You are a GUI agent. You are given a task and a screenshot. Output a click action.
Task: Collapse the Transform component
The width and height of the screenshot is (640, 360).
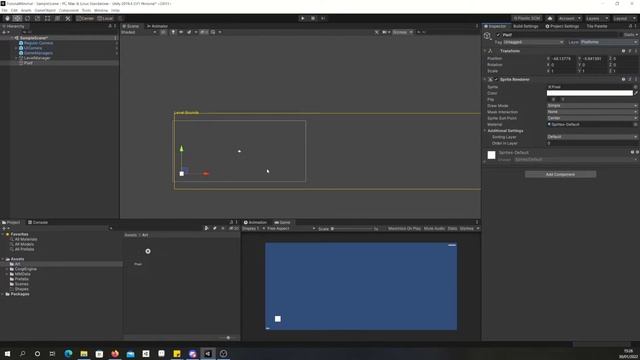485,51
